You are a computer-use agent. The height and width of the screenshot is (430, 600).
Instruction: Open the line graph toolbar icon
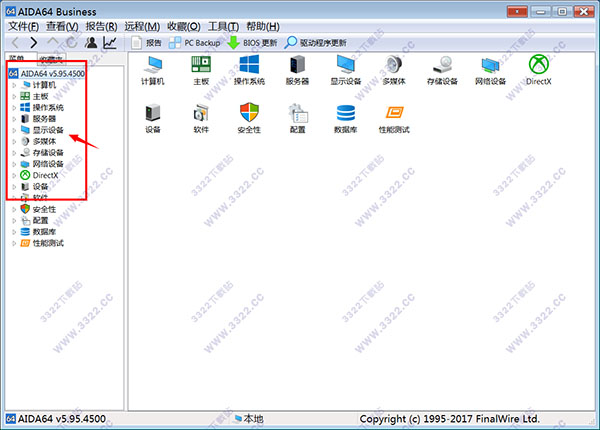pyautogui.click(x=110, y=42)
